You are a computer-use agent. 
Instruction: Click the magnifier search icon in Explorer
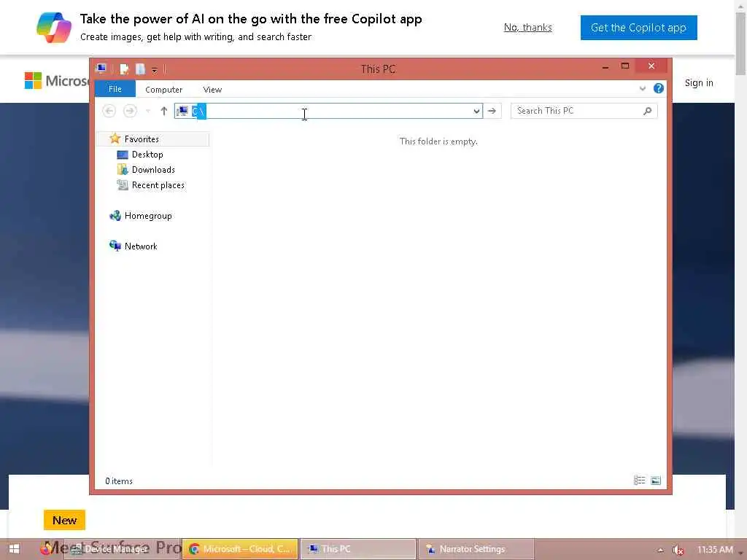click(647, 111)
